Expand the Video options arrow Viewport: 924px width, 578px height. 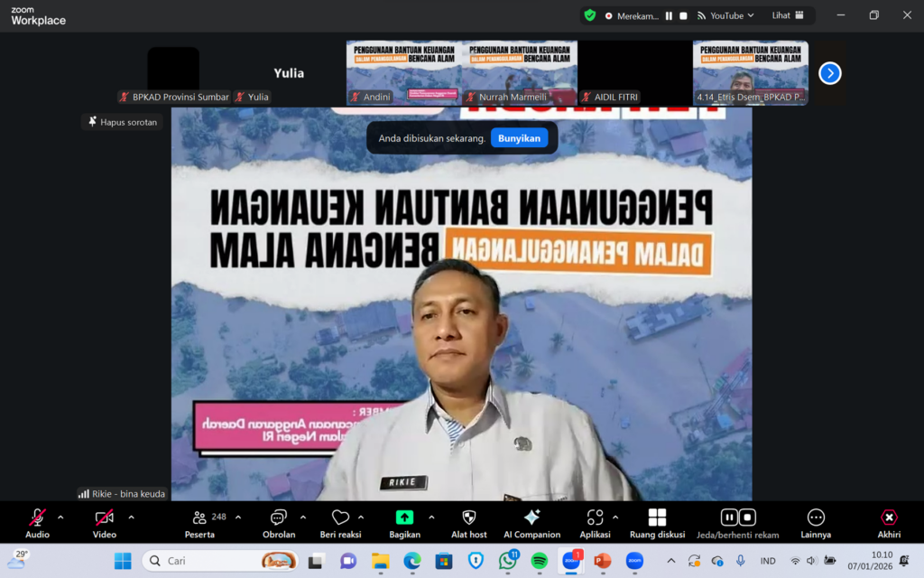coord(131,517)
